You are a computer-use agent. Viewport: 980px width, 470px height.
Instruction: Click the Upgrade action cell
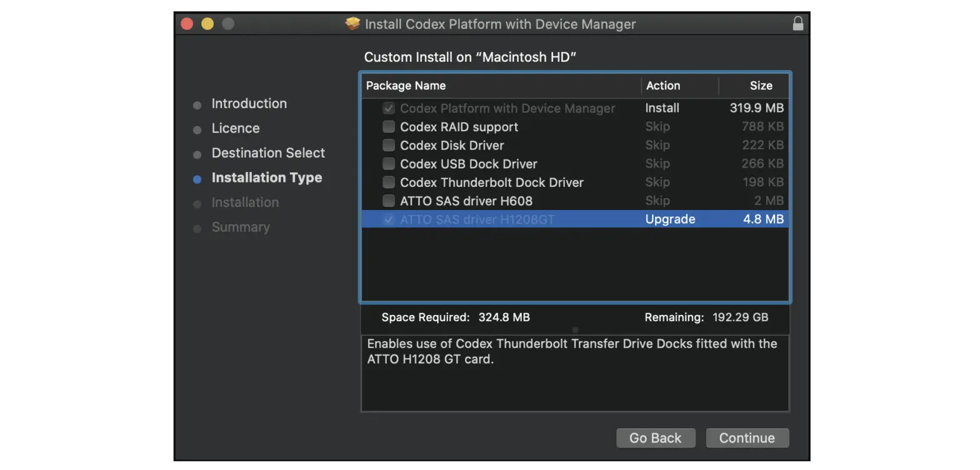click(x=670, y=219)
